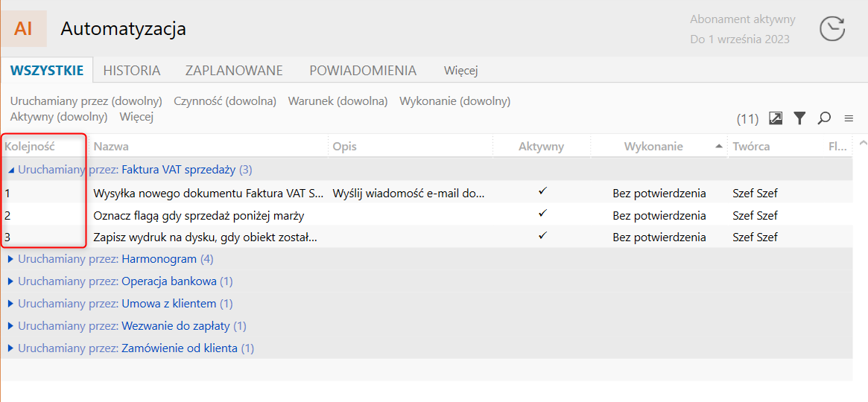The width and height of the screenshot is (868, 402).
Task: Toggle Aktywny checkmark for Wysyłka nowego dokumentu
Action: (x=542, y=192)
